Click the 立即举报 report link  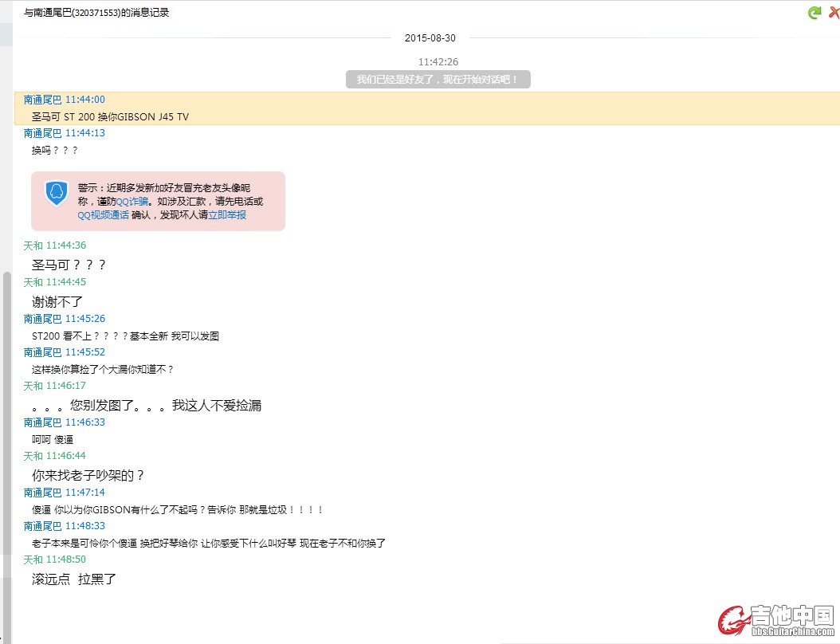click(x=227, y=215)
